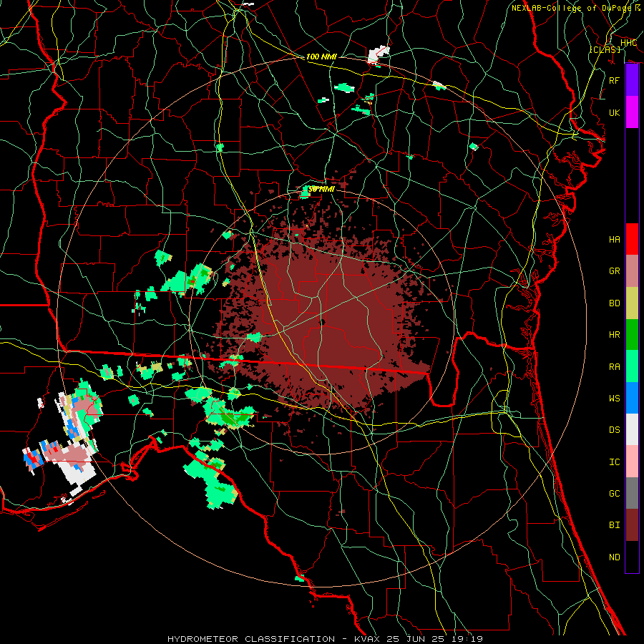
Task: Select the IC light pink legend swatch
Action: click(x=632, y=462)
